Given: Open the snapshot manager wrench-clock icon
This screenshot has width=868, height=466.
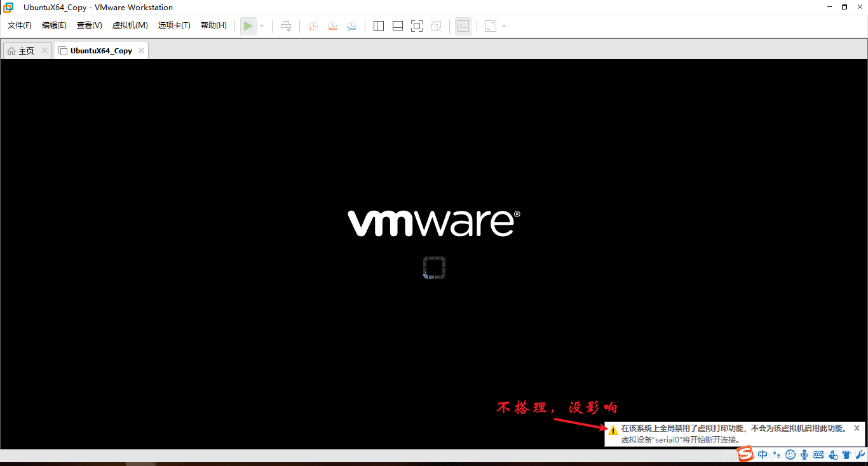Looking at the screenshot, I should [351, 26].
